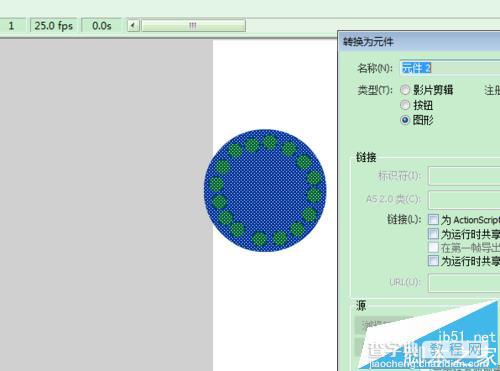Click the timeline horizontal scrollbar thumb
The height and width of the screenshot is (371, 500).
tap(193, 25)
